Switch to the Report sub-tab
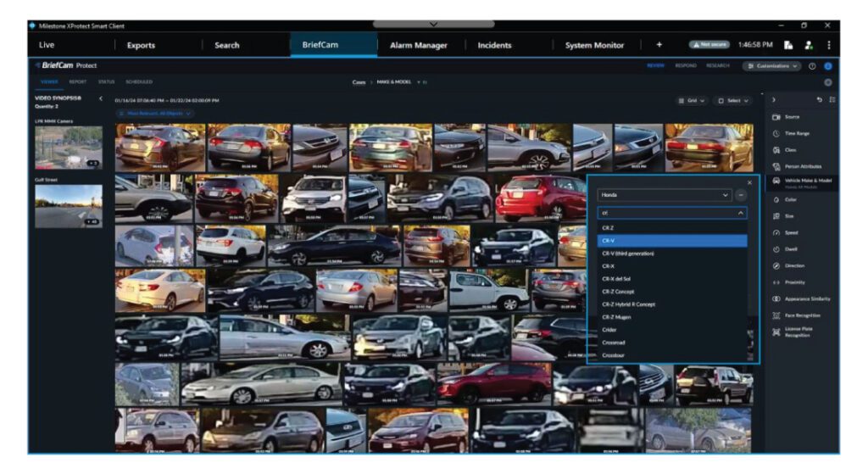The width and height of the screenshot is (868, 474). coord(77,82)
